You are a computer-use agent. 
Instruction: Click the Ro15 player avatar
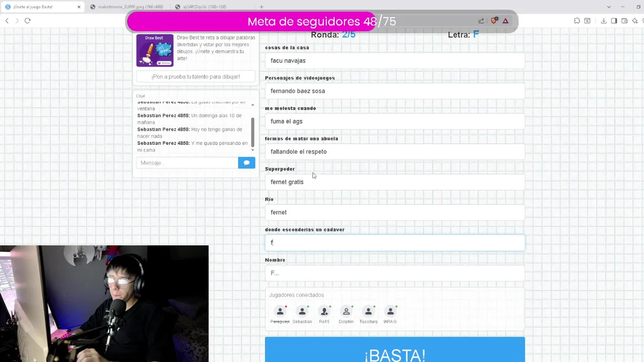tap(324, 312)
